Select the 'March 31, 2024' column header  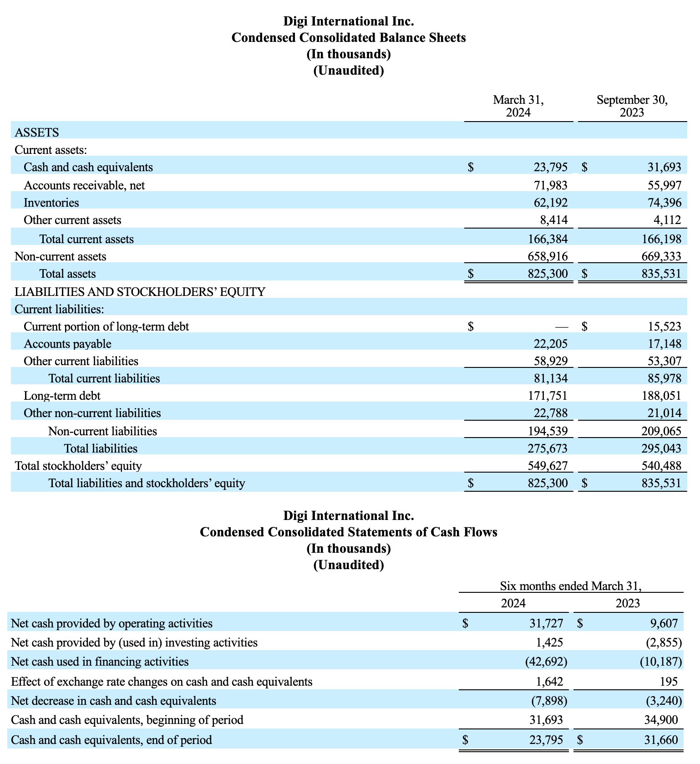tap(518, 106)
